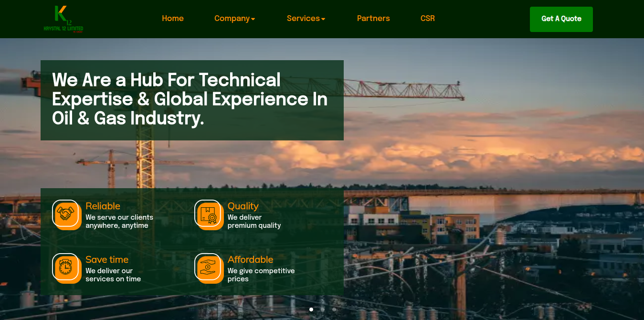Viewport: 644px width, 320px height.
Task: Switch to the second carousel slide dot
Action: tap(323, 309)
